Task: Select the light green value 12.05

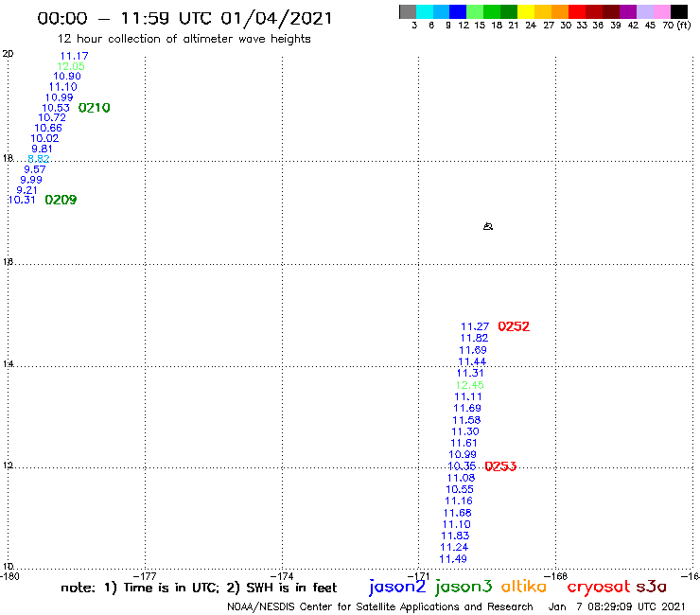Action: (x=71, y=66)
